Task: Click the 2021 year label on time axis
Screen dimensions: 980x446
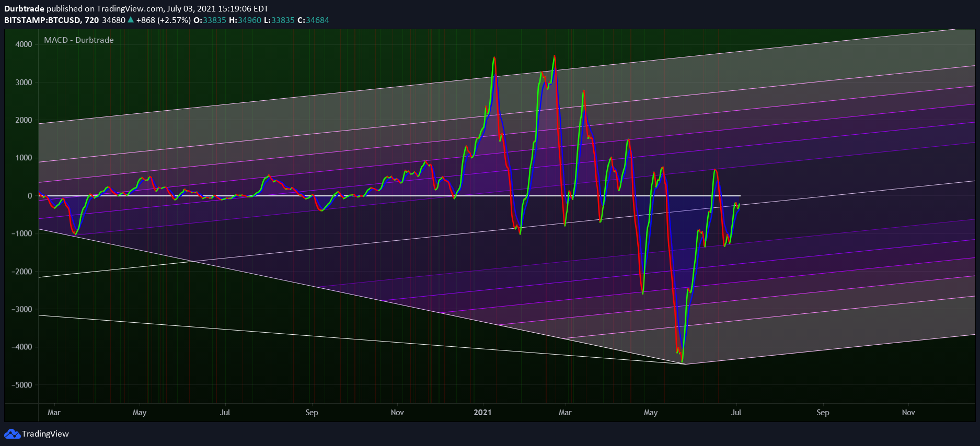Action: [482, 413]
